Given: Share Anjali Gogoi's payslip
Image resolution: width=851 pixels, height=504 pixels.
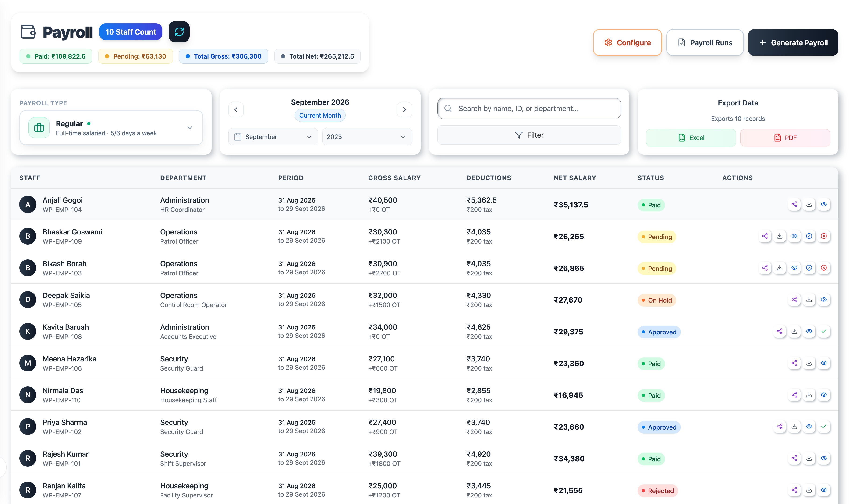Looking at the screenshot, I should pyautogui.click(x=794, y=204).
